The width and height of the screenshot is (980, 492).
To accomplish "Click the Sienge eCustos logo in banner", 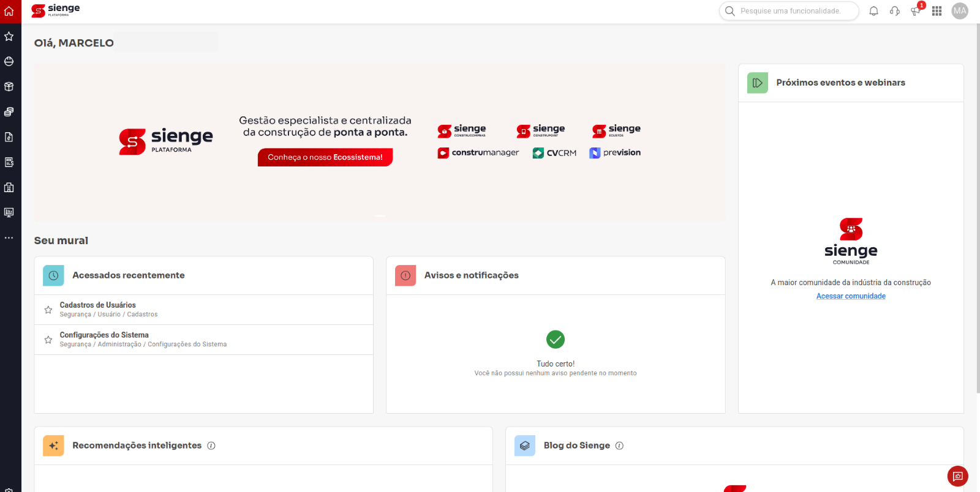I will [616, 130].
